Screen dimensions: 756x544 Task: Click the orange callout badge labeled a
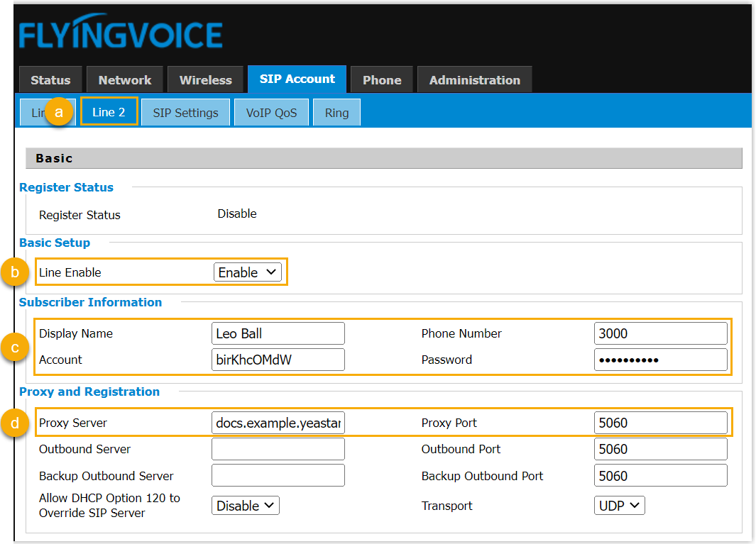tap(60, 112)
